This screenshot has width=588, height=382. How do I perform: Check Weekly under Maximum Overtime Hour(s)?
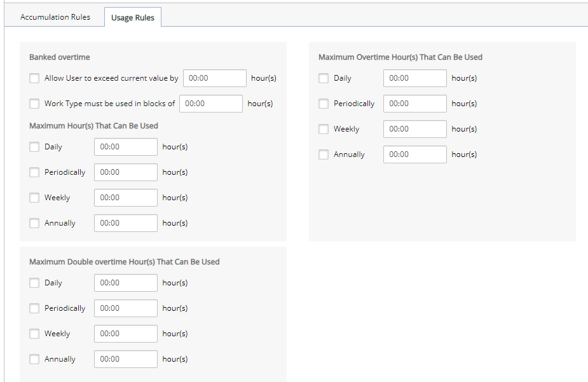[324, 129]
